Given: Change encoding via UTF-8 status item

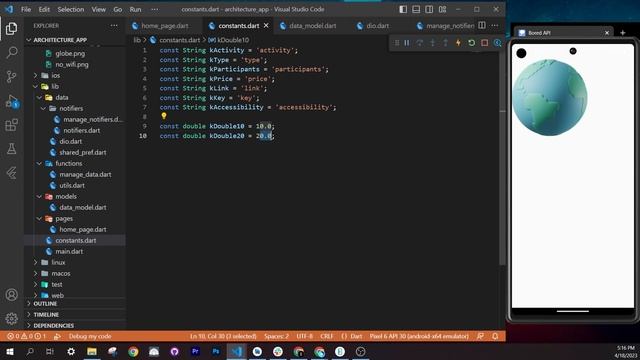Looking at the screenshot, I should pos(304,336).
